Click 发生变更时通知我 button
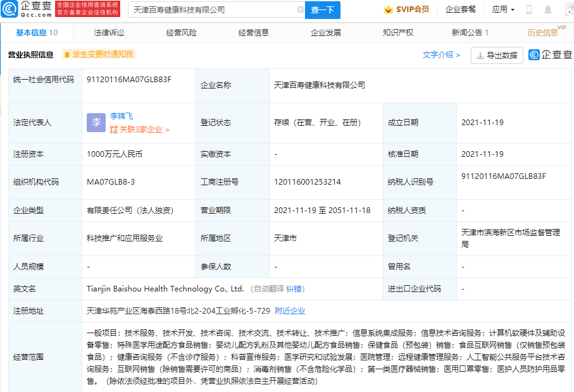Screen dimensions: 574x392 [x=99, y=54]
